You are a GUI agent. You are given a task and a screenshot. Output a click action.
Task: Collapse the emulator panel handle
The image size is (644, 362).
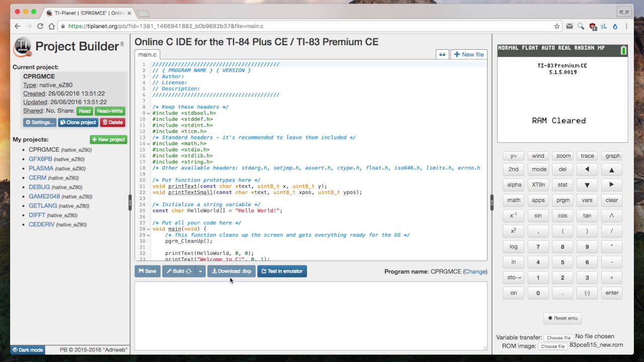tap(492, 202)
